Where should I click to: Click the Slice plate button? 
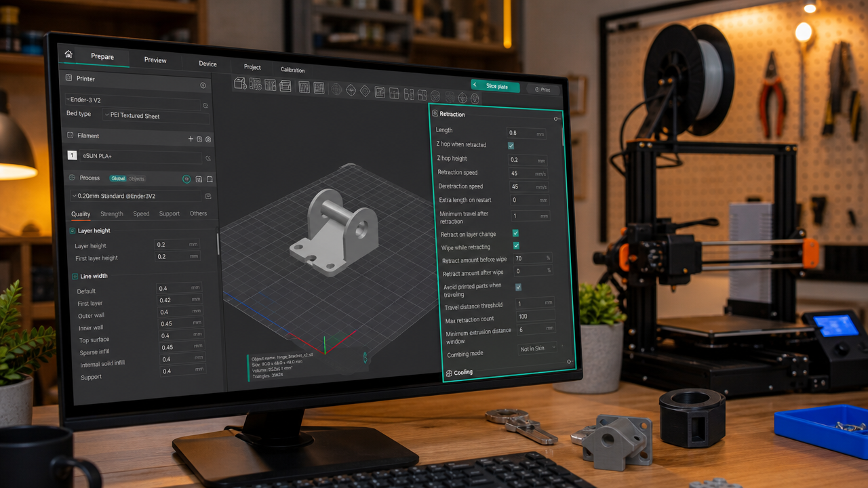(495, 86)
